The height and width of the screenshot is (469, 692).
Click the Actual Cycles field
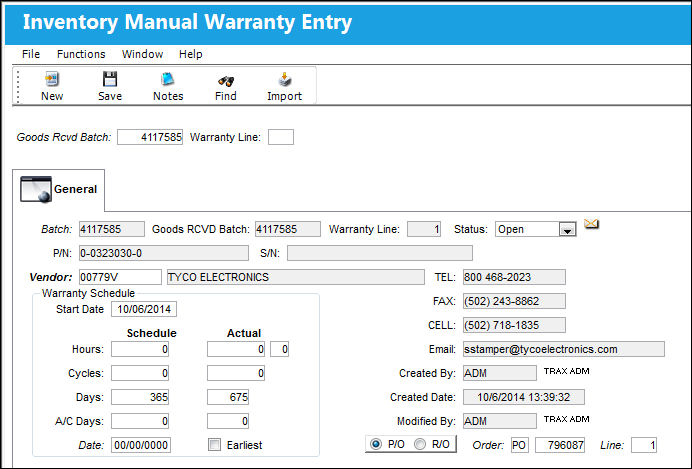pyautogui.click(x=236, y=373)
